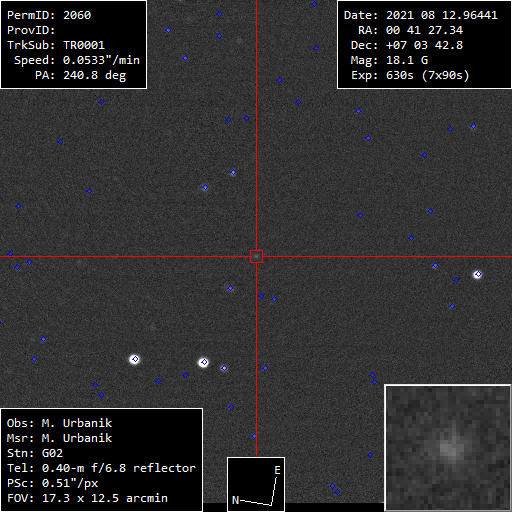Click the N label in the compass box
Image resolution: width=512 pixels, height=512 pixels.
click(x=235, y=500)
